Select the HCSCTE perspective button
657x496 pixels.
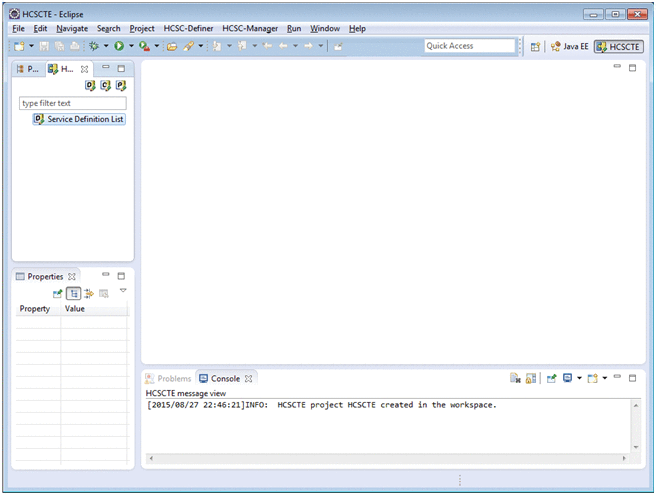(x=618, y=47)
